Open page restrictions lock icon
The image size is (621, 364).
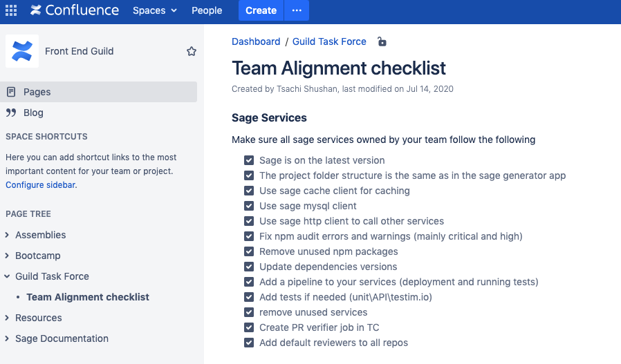pyautogui.click(x=382, y=41)
